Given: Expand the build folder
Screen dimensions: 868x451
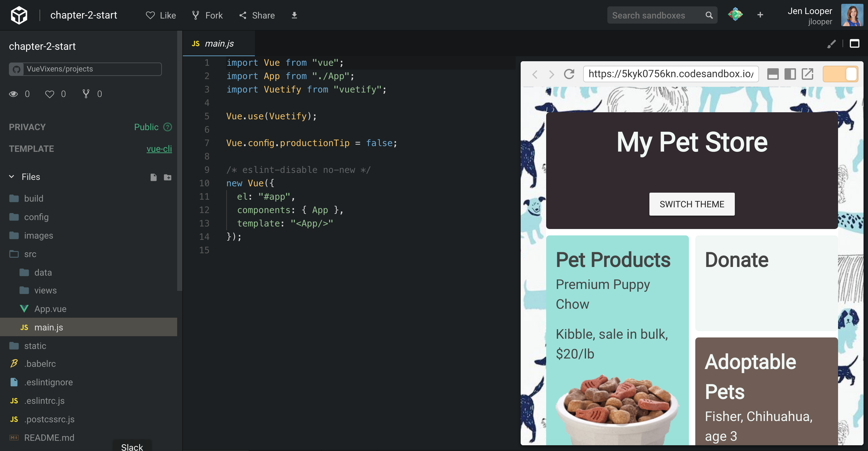Looking at the screenshot, I should [89, 198].
